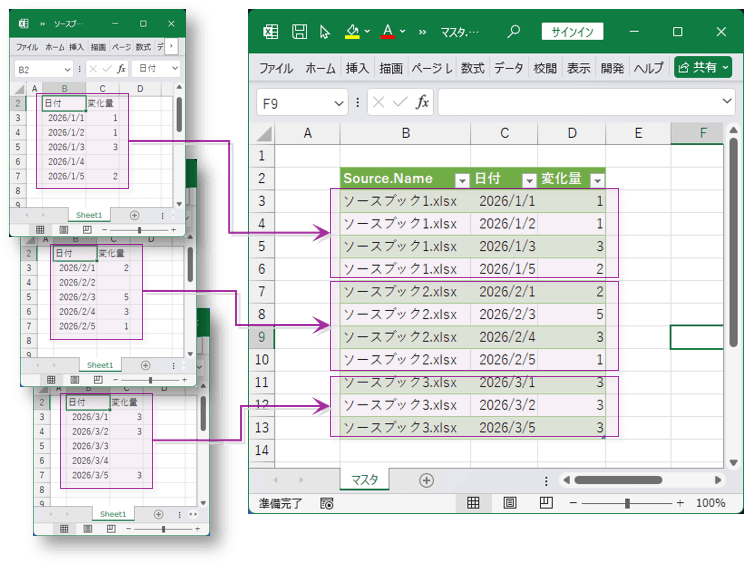Open the search magnifier in the title bar

[x=514, y=32]
